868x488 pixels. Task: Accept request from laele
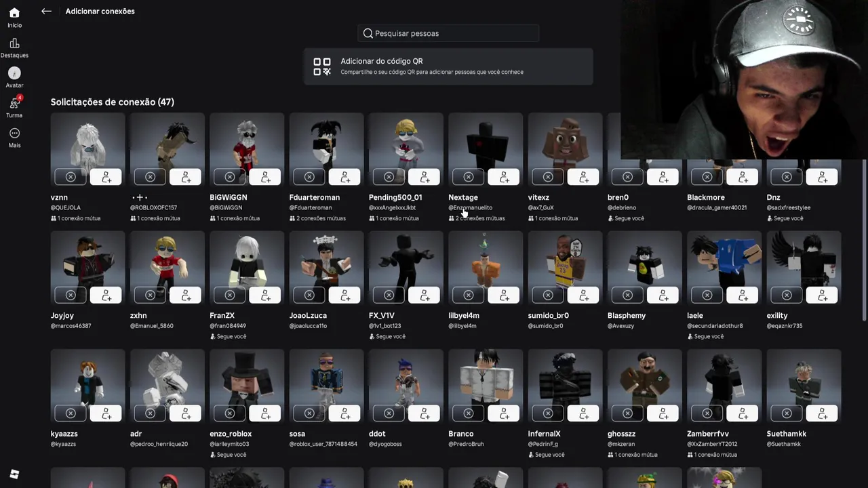743,295
